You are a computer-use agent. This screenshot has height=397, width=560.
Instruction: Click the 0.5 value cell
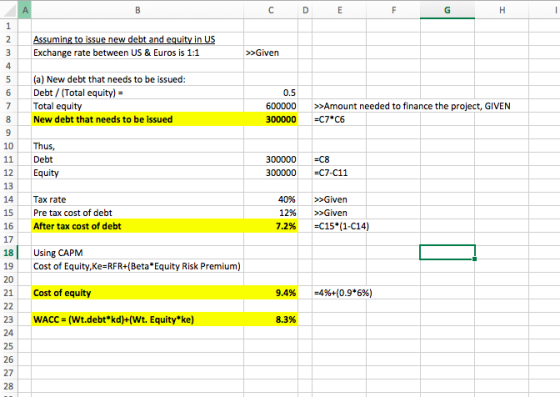(x=271, y=93)
